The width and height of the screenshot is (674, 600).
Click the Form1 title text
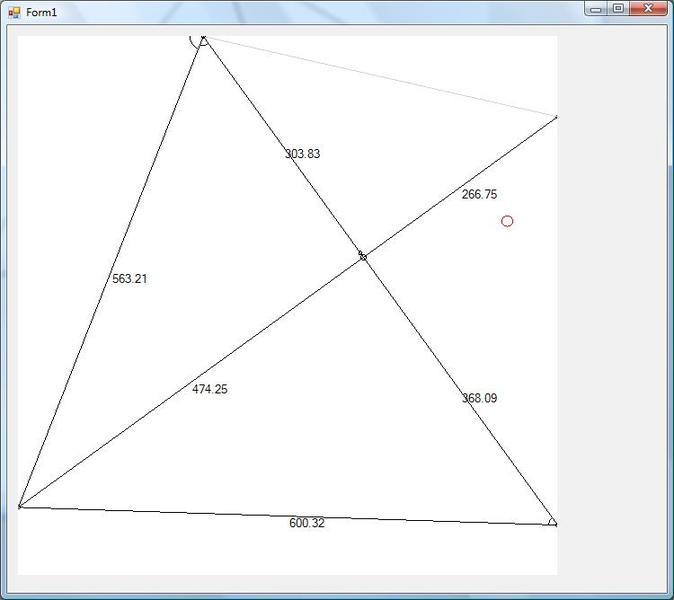pos(41,12)
